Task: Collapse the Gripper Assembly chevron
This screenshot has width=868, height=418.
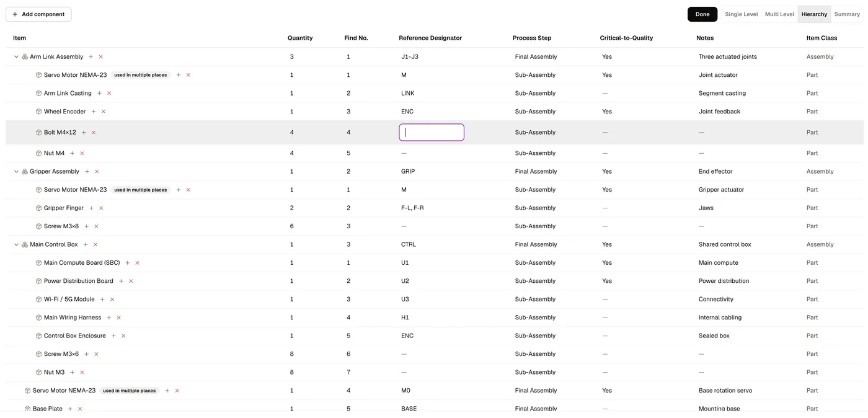Action: [16, 171]
